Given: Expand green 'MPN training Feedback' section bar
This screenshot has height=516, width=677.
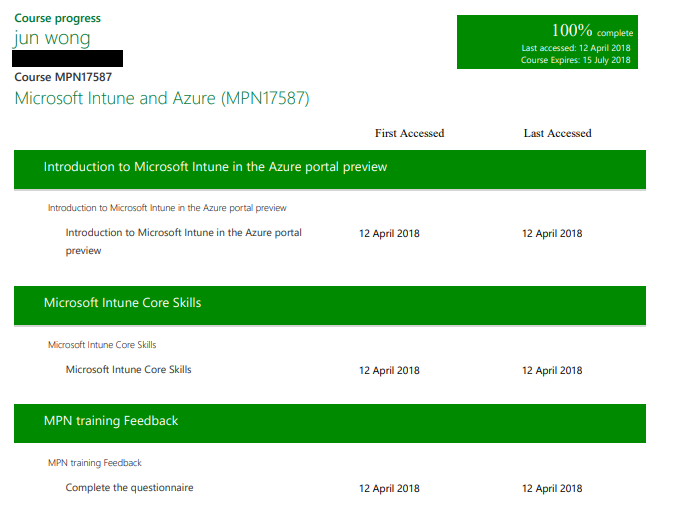Looking at the screenshot, I should (330, 424).
